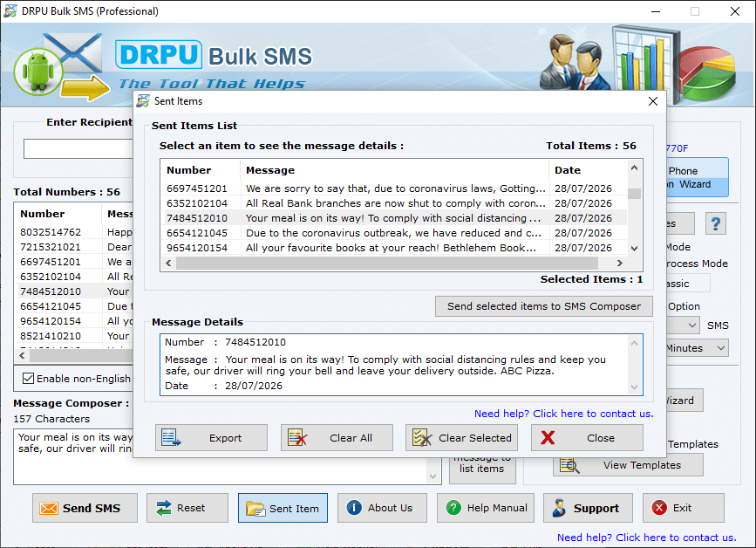Click the Phone Connection Wizard button
Viewport: 756px width, 548px height.
point(698,177)
